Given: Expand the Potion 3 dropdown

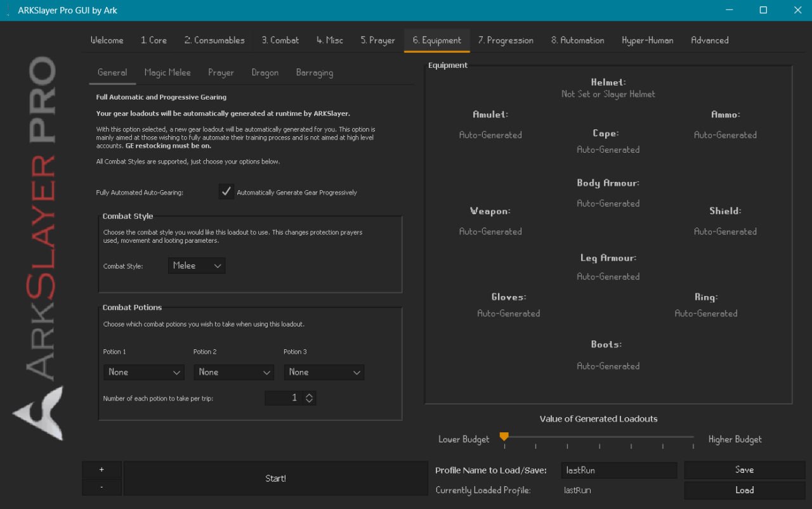Looking at the screenshot, I should tap(324, 372).
